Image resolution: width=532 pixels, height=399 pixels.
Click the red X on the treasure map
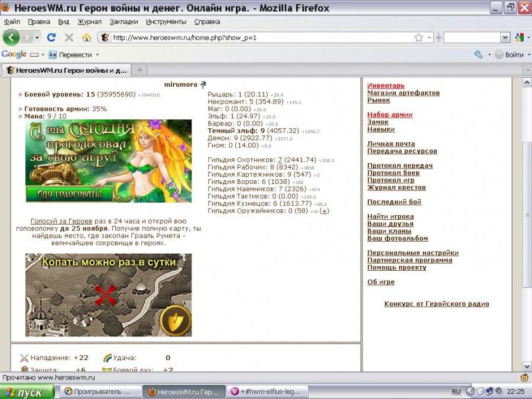[x=106, y=295]
